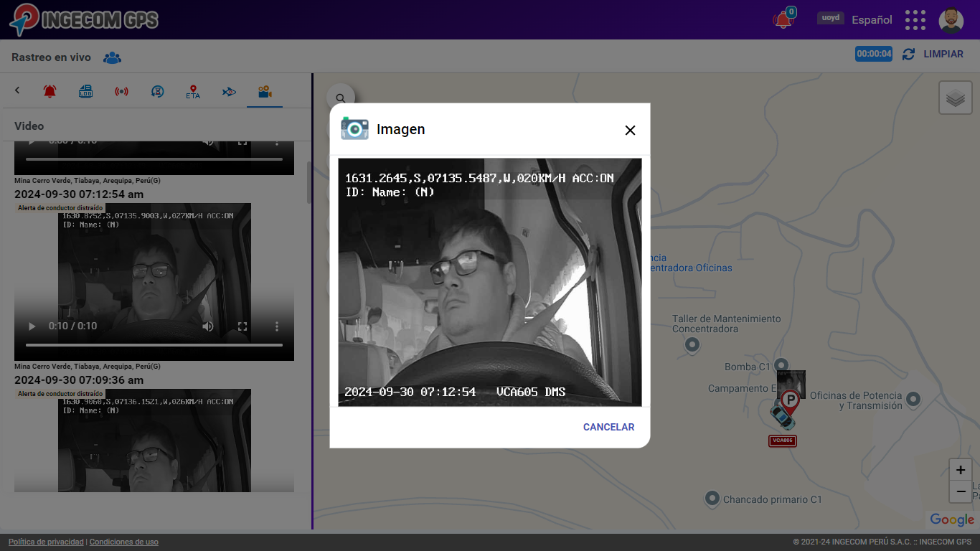This screenshot has width=980, height=551.
Task: Click the 07:12:54 video progress bar
Action: click(x=154, y=345)
